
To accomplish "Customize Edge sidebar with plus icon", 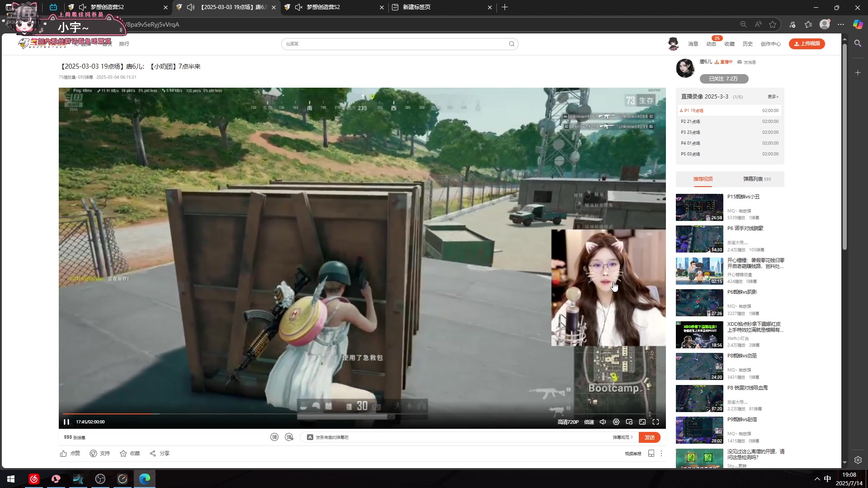I will point(858,73).
